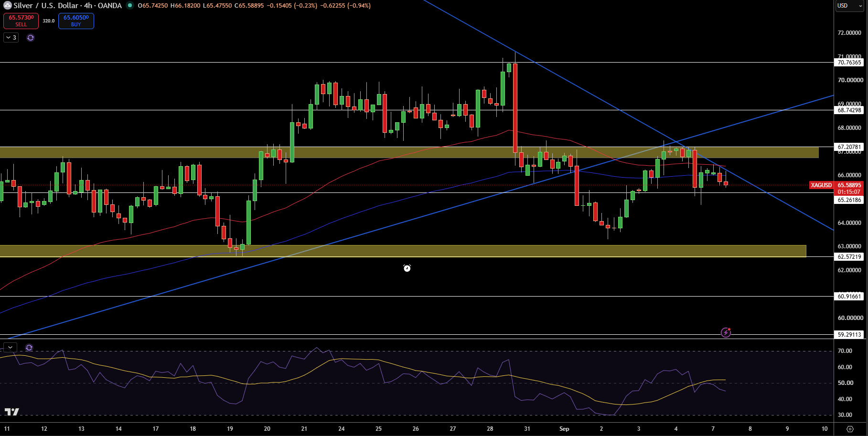Click the 30.00 level on RSI scale
Viewport: 868px width, 436px height.
[845, 415]
